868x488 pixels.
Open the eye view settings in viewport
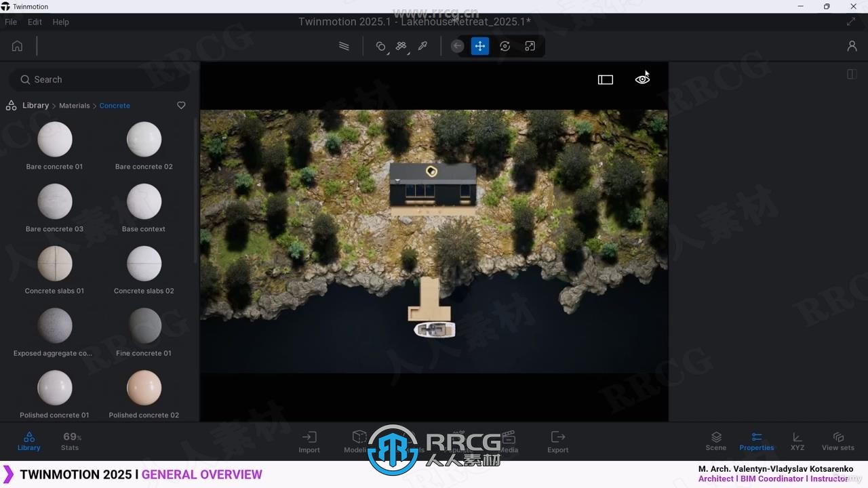pos(642,79)
